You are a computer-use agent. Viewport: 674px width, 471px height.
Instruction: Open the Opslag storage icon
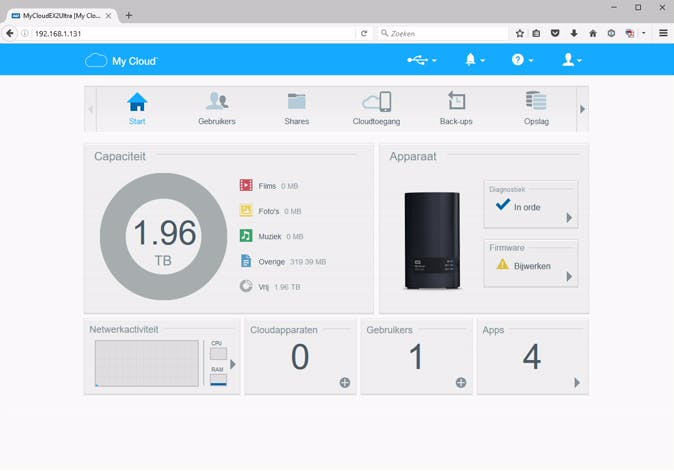[536, 101]
